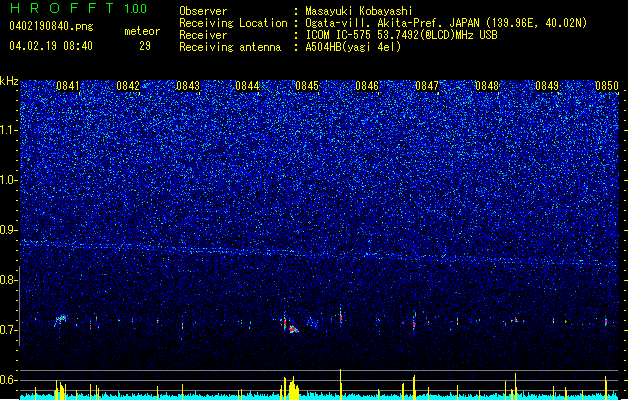Click the A504HB(yagi 4el) antenna text

pos(353,47)
